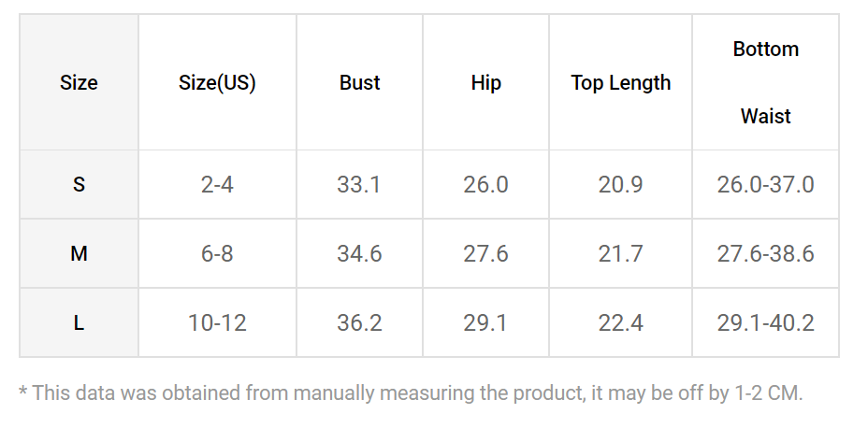Click the 20.9 top length value
This screenshot has height=428, width=868.
click(x=620, y=184)
